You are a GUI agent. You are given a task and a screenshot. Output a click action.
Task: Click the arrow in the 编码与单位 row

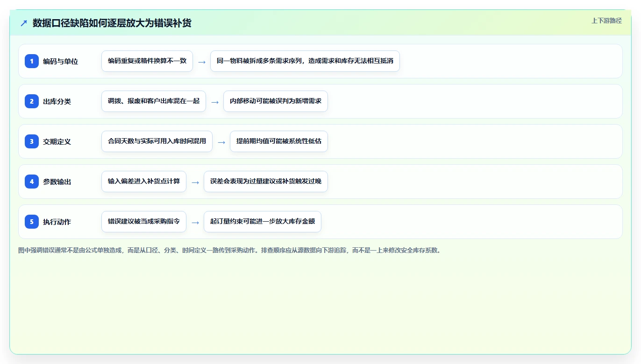(x=202, y=62)
